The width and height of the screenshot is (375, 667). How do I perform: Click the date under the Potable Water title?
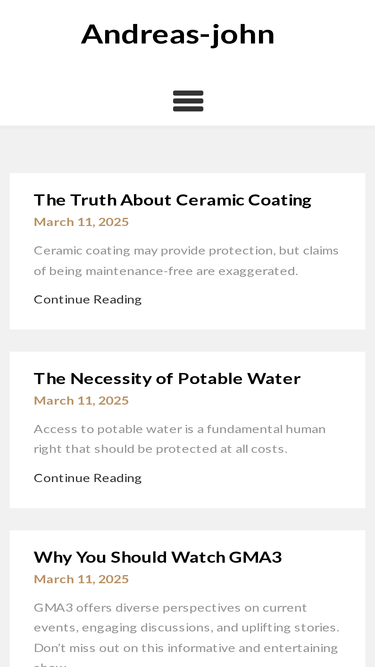(81, 400)
